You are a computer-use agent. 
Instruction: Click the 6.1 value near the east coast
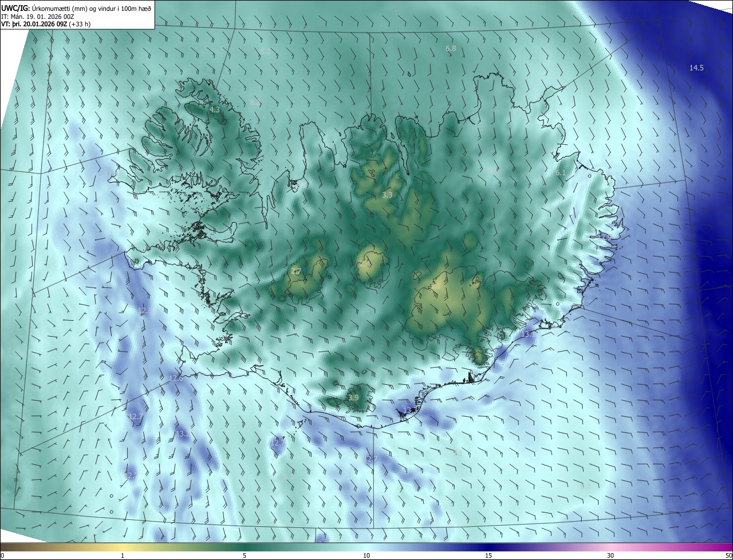coord(560,173)
